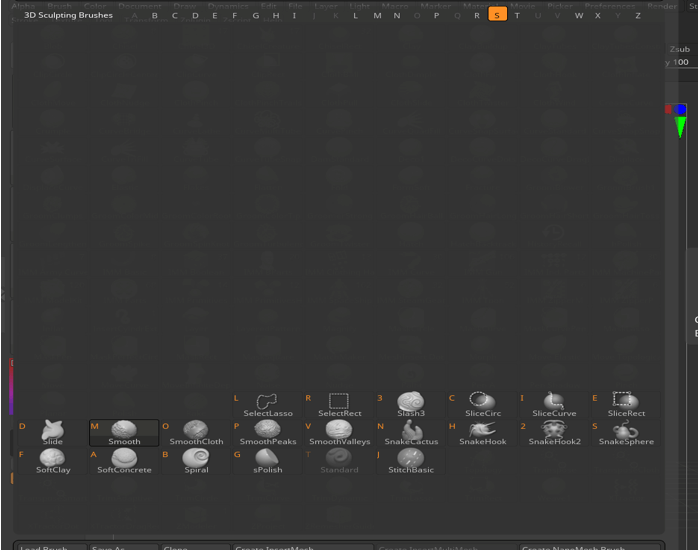Viewport: 698px width, 550px height.
Task: Open the Document menu
Action: tap(140, 6)
